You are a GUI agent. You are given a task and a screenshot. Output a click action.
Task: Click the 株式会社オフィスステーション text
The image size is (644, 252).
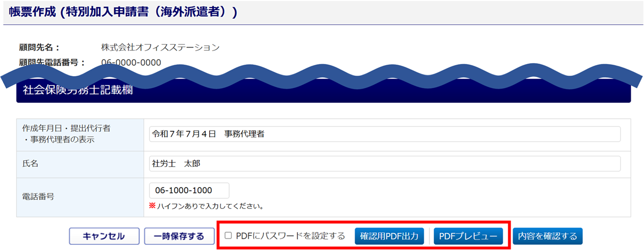(160, 48)
